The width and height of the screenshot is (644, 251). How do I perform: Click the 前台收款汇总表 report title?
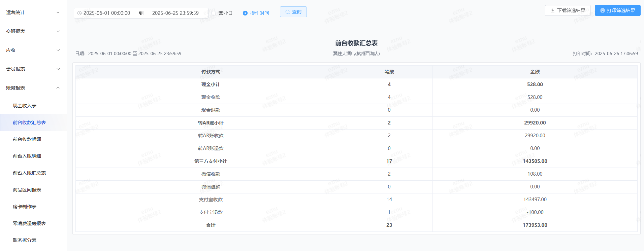[x=356, y=43]
